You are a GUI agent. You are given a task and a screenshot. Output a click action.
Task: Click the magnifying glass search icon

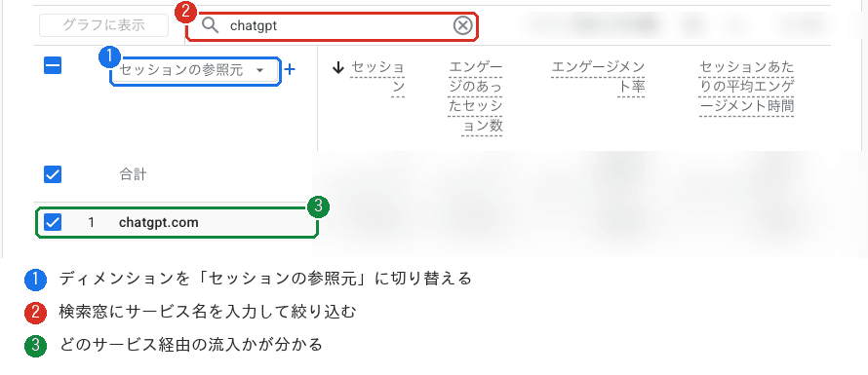pos(211,25)
